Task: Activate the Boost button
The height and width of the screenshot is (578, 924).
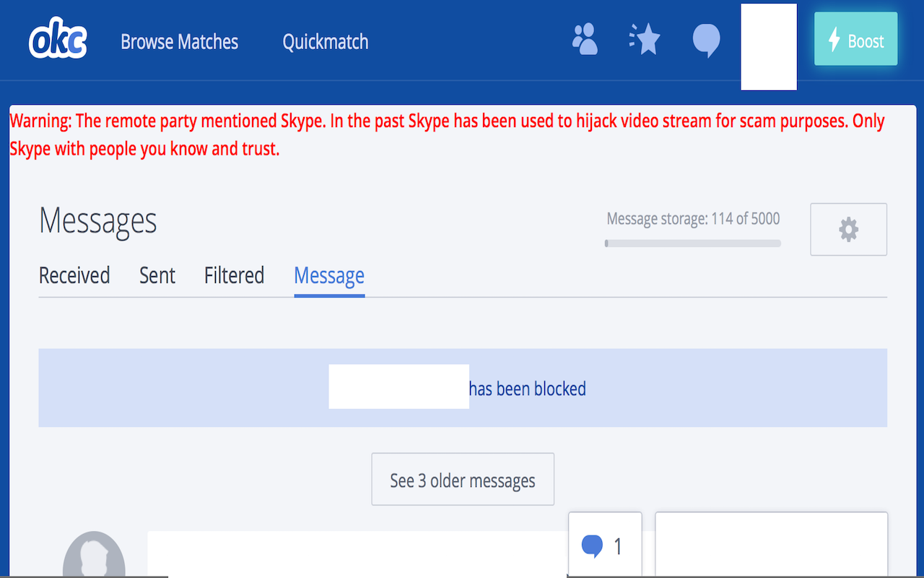Action: pyautogui.click(x=855, y=40)
